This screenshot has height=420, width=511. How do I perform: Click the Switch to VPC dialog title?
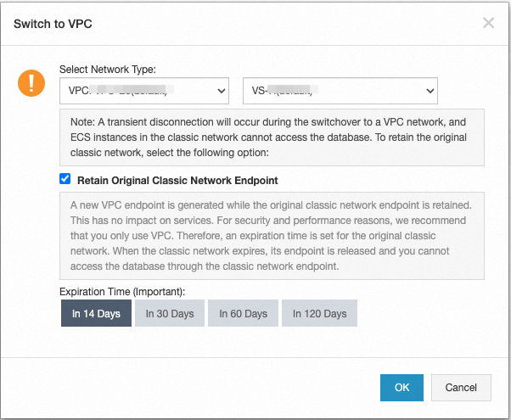53,24
